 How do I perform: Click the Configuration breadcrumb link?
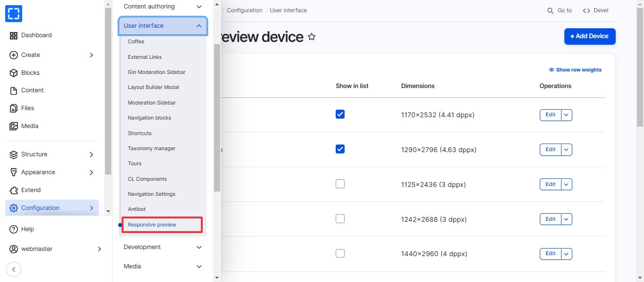244,10
